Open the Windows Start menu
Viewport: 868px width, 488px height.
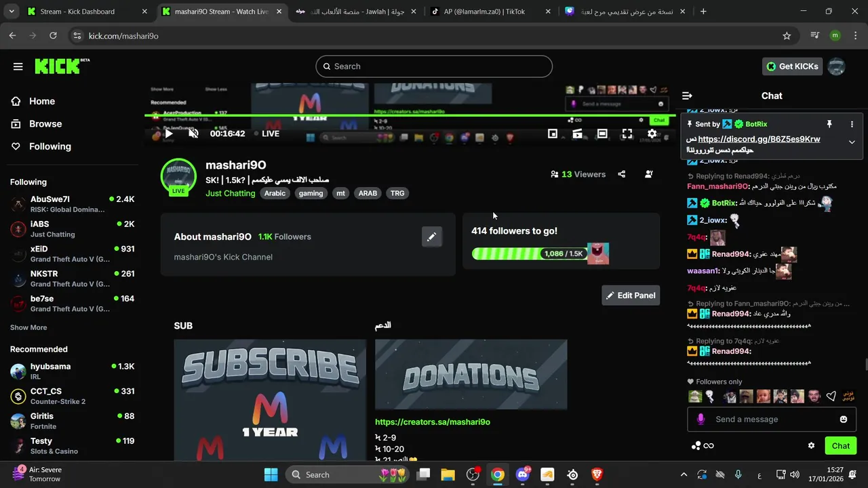click(271, 474)
